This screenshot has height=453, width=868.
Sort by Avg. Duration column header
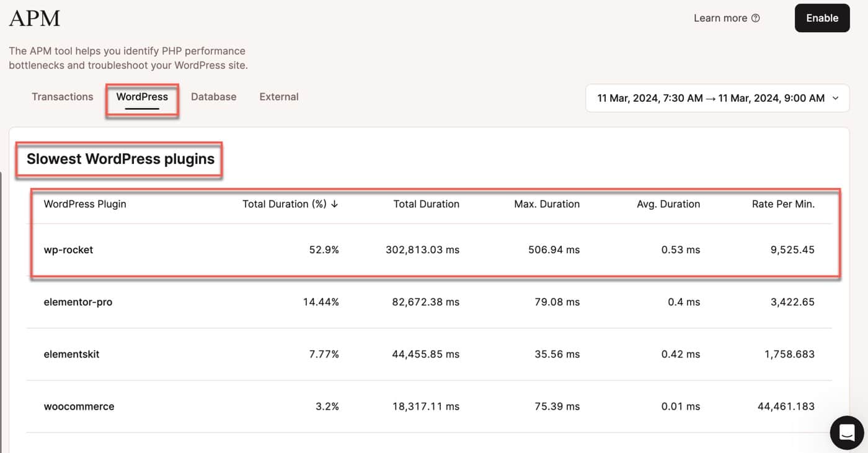click(668, 204)
